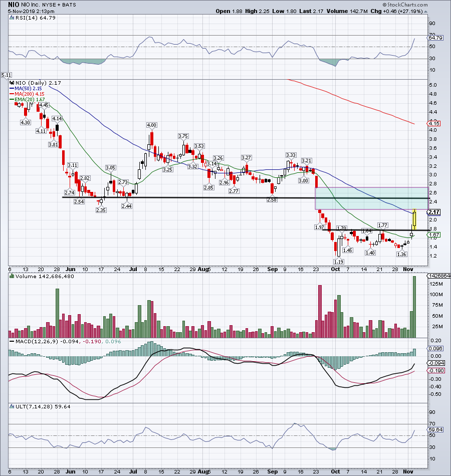Click the tall red volume bar near Sep 23
451x476 pixels.
coord(320,311)
